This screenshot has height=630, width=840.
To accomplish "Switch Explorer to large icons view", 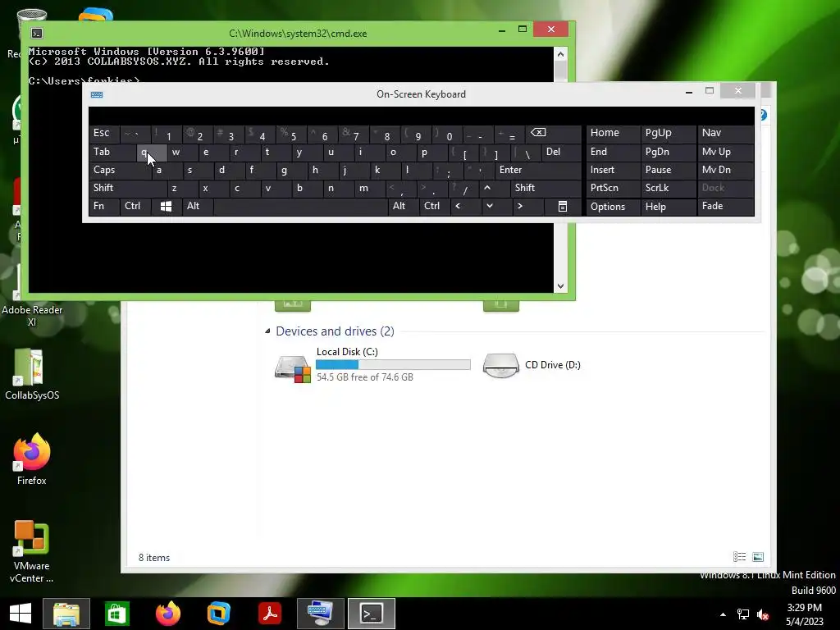I will (x=758, y=557).
